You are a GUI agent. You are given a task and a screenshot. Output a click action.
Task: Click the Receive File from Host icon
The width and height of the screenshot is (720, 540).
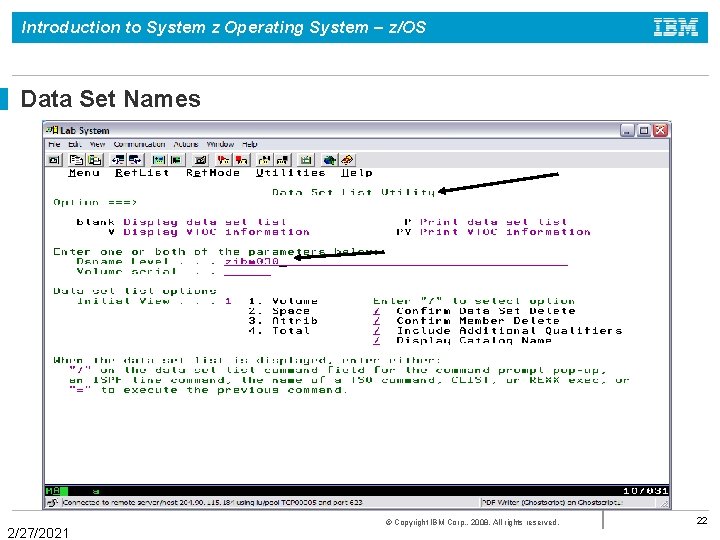pos(135,160)
